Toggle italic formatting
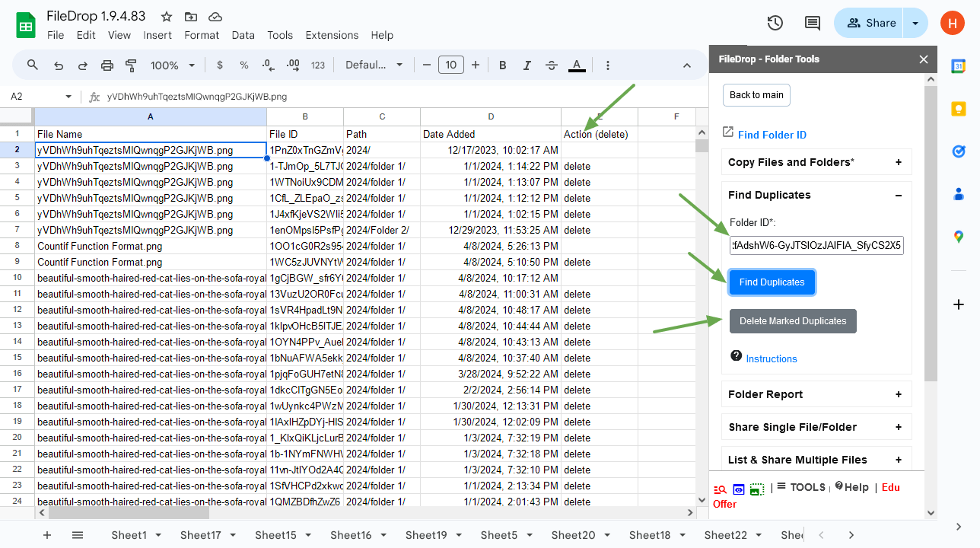Screen dimensions: 980x548 527,65
